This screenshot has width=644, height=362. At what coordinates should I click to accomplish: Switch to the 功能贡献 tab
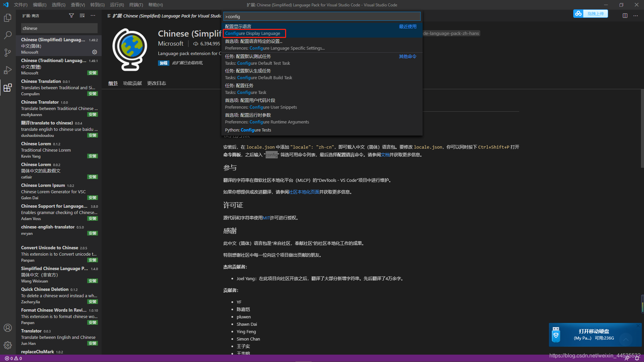[132, 83]
